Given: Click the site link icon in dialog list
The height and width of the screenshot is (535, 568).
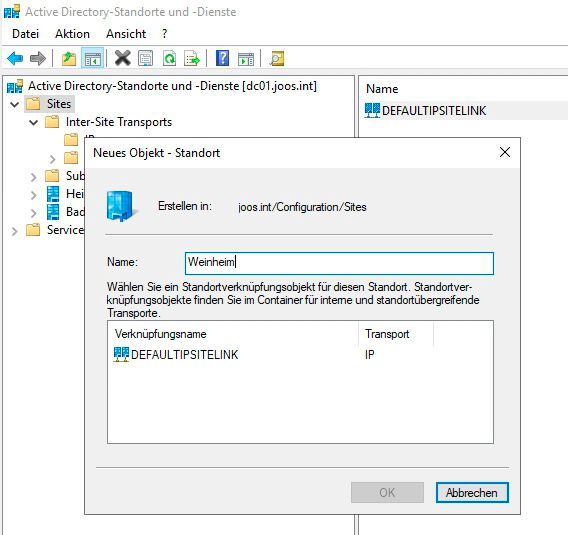Looking at the screenshot, I should point(121,354).
